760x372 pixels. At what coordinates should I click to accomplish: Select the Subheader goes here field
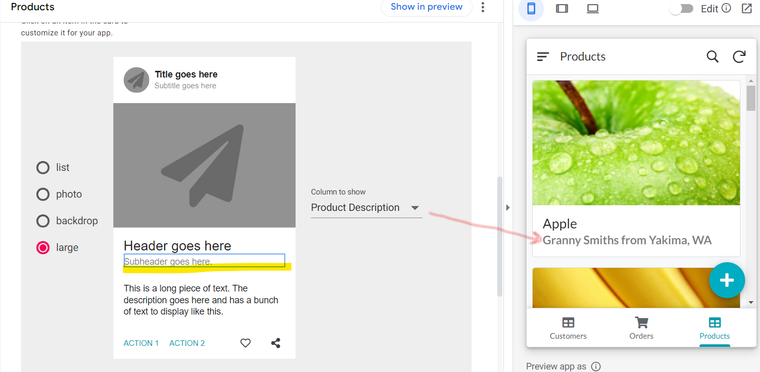point(204,260)
